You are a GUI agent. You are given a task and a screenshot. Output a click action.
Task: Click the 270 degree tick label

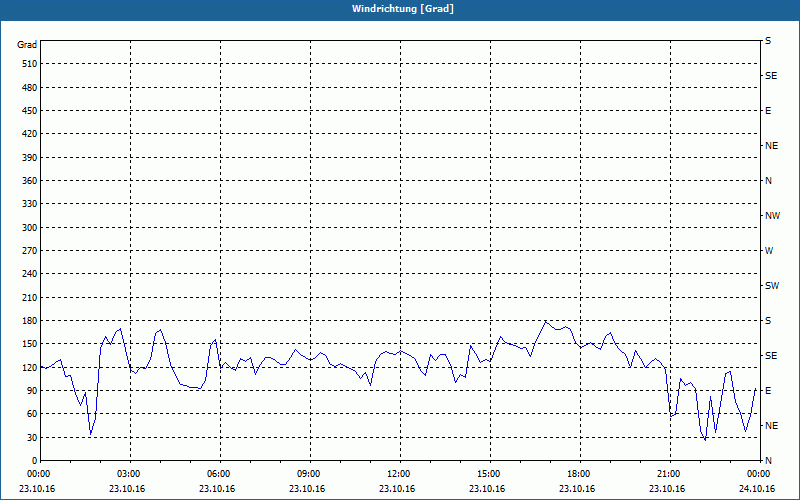click(x=29, y=251)
